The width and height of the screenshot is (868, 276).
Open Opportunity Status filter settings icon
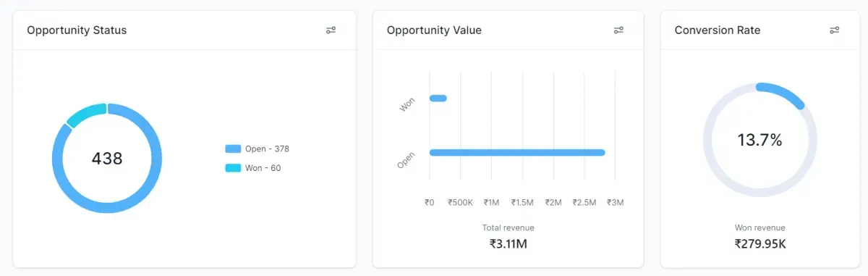click(331, 30)
